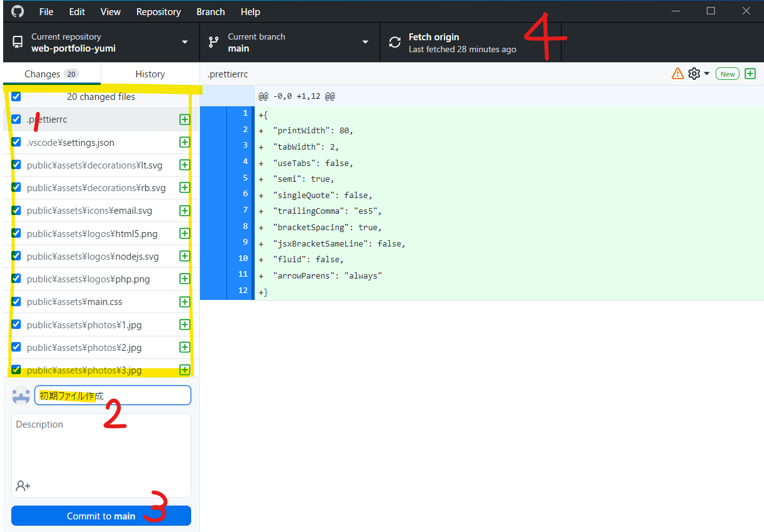Click the branch icon beside Current branch

point(214,42)
